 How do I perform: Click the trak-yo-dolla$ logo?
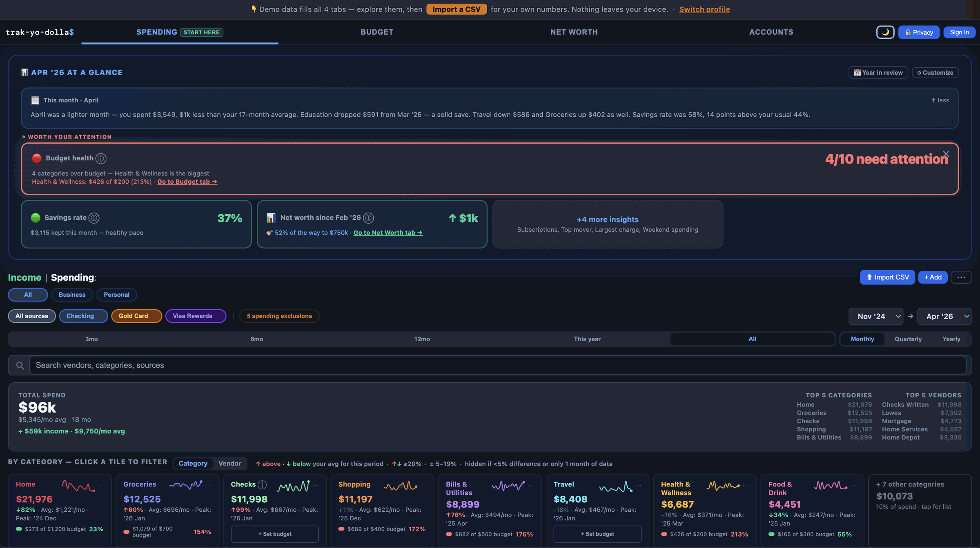40,32
